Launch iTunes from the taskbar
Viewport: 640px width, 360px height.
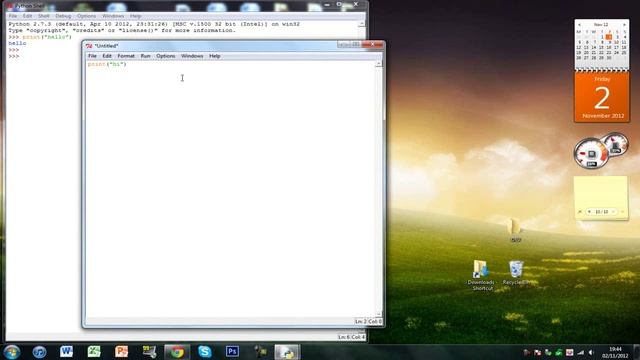click(x=39, y=352)
